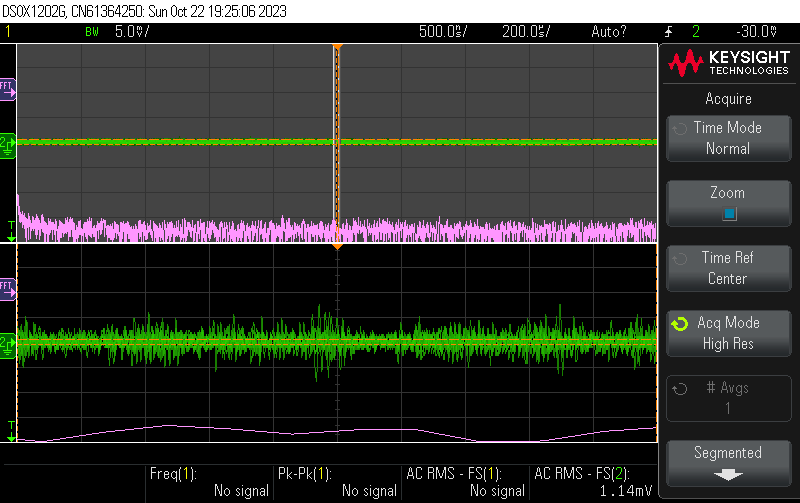Click the Time Ref rotary knob icon
This screenshot has height=503, width=800.
(680, 259)
